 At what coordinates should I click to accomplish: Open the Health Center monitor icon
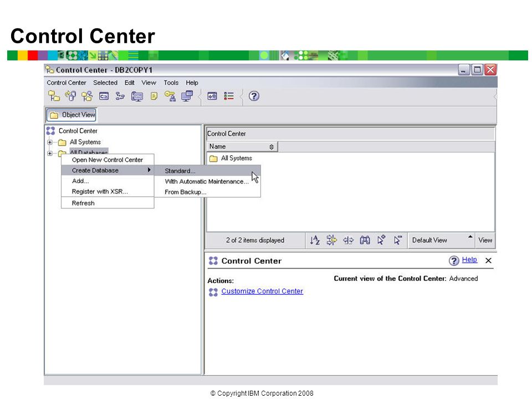coord(137,96)
